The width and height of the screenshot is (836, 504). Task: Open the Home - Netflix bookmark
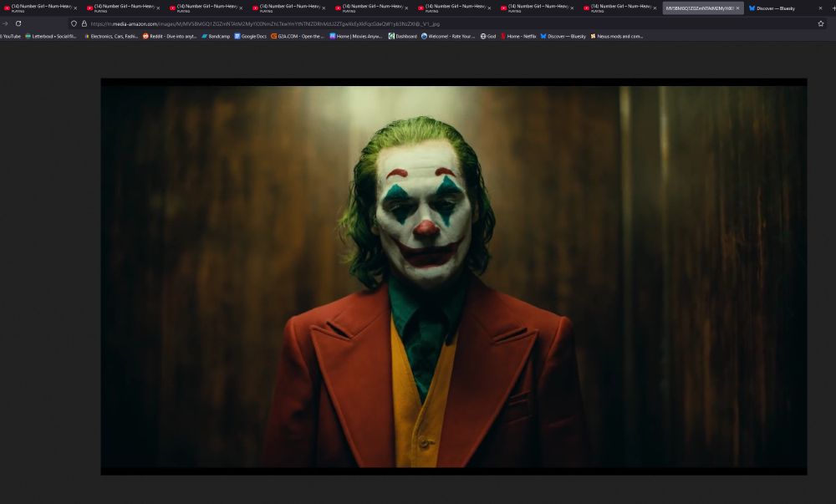pyautogui.click(x=518, y=36)
